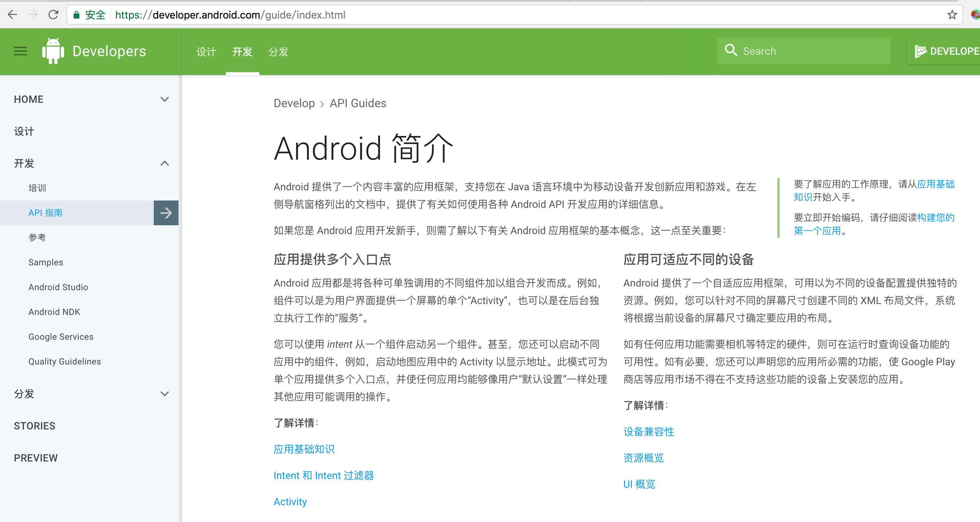Expand the 分发 sidebar section

pos(165,394)
